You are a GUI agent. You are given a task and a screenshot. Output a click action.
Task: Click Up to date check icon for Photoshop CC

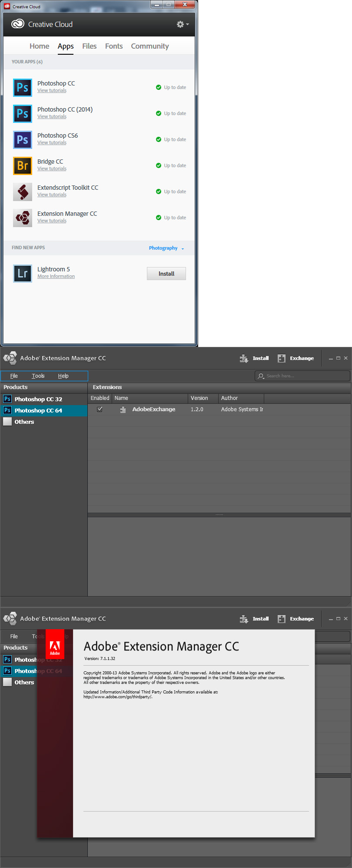159,87
